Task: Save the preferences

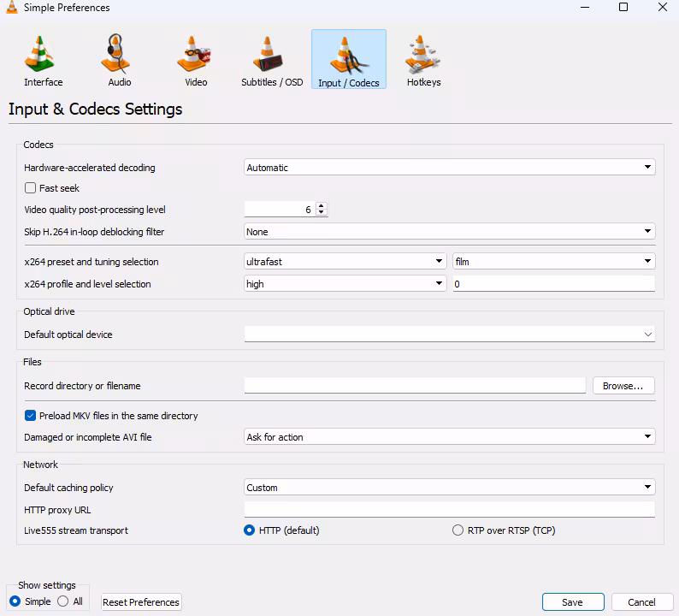Action: coord(573,602)
